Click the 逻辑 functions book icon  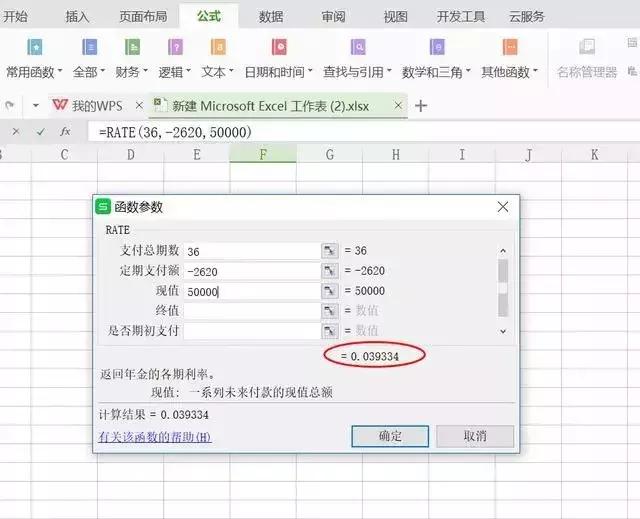176,47
